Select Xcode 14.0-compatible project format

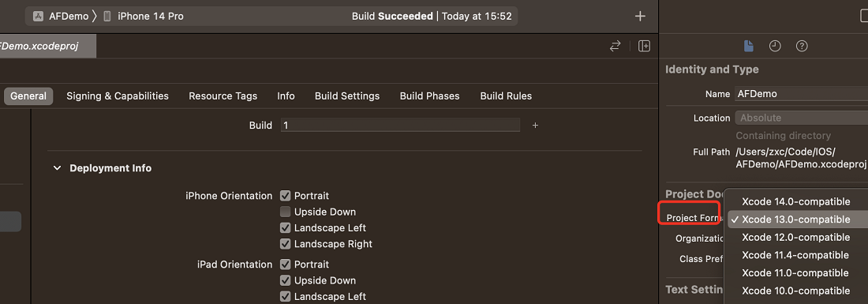tap(795, 201)
